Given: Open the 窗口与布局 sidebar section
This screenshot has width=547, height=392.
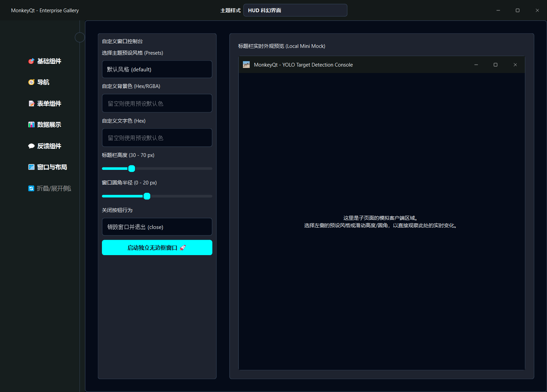Looking at the screenshot, I should (x=48, y=167).
